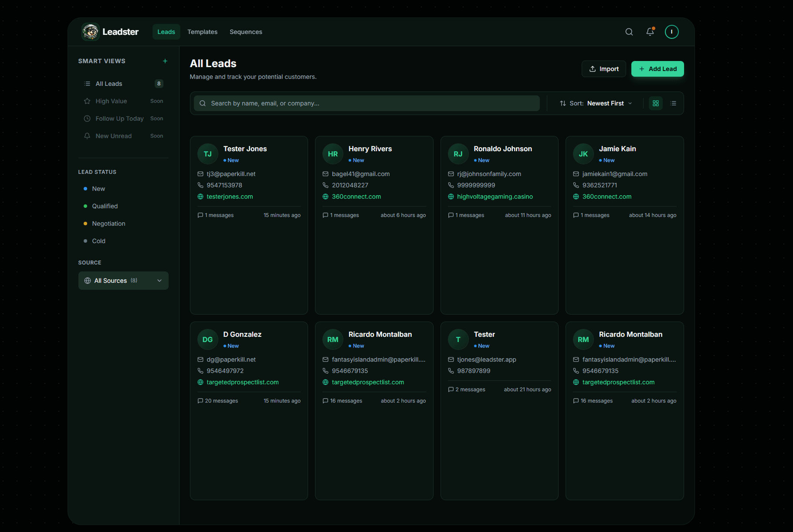The image size is (793, 532).
Task: Enable the Cold lead status filter
Action: pos(98,241)
